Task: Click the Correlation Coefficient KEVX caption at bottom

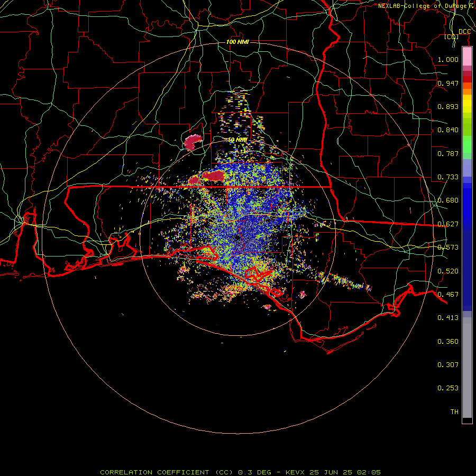Action: pos(240,472)
